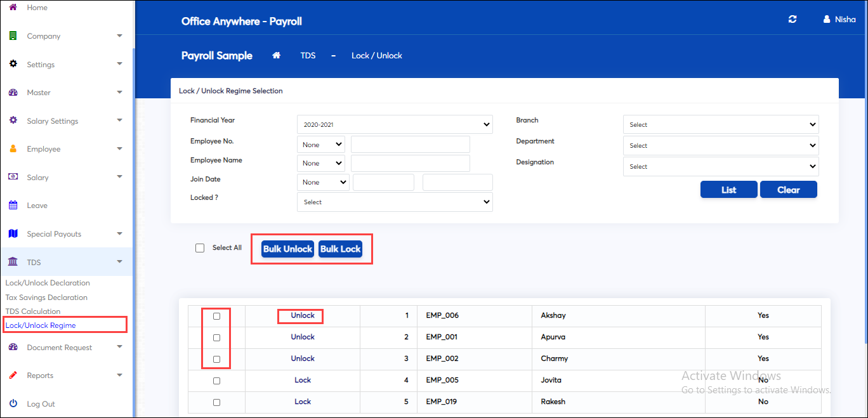The height and width of the screenshot is (418, 868).
Task: Click the Leave calendar icon
Action: coord(13,206)
